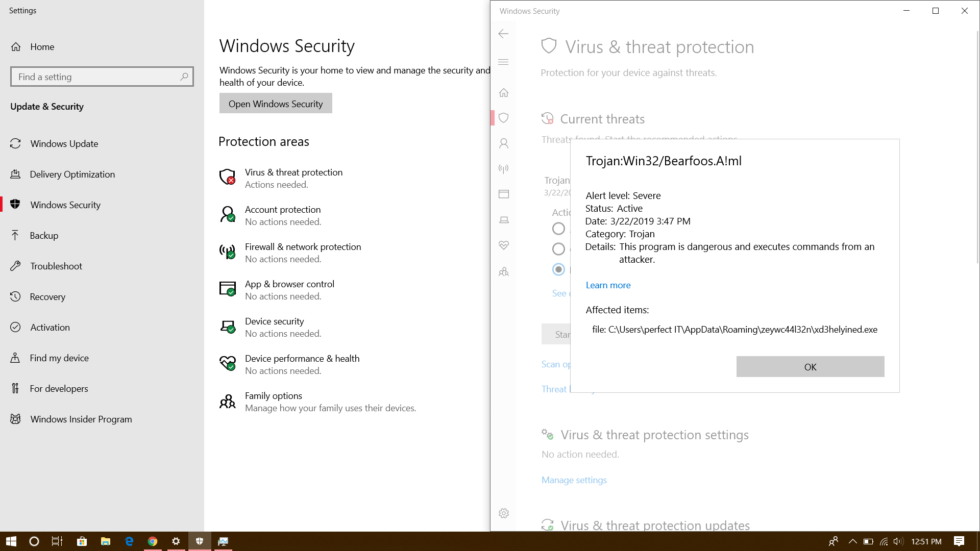Screen dimensions: 980x551
Task: Click the People icon in system tray
Action: pyautogui.click(x=834, y=541)
